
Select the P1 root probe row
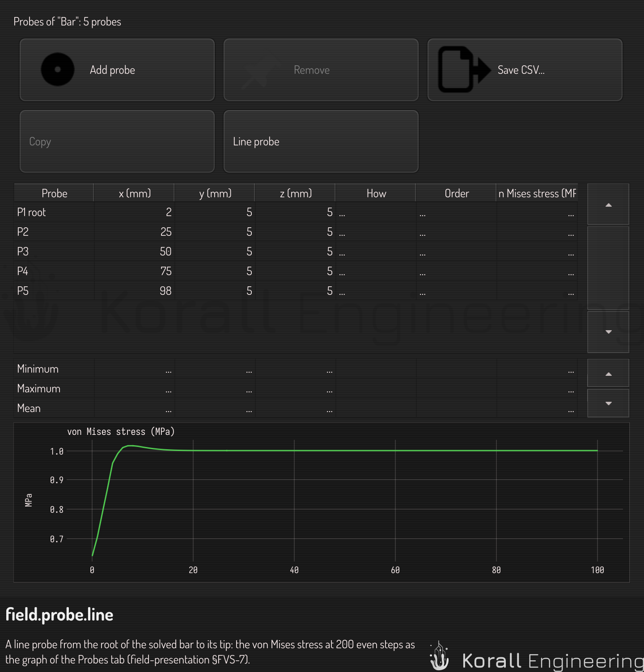pyautogui.click(x=296, y=212)
